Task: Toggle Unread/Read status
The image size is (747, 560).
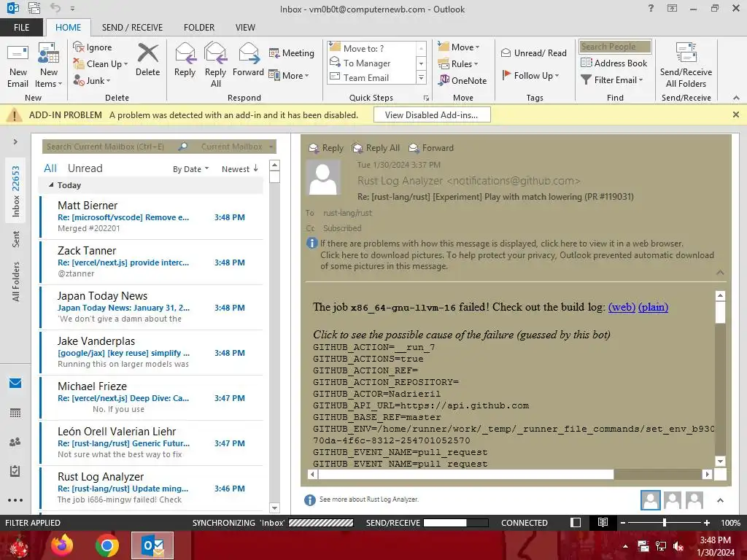Action: [533, 52]
